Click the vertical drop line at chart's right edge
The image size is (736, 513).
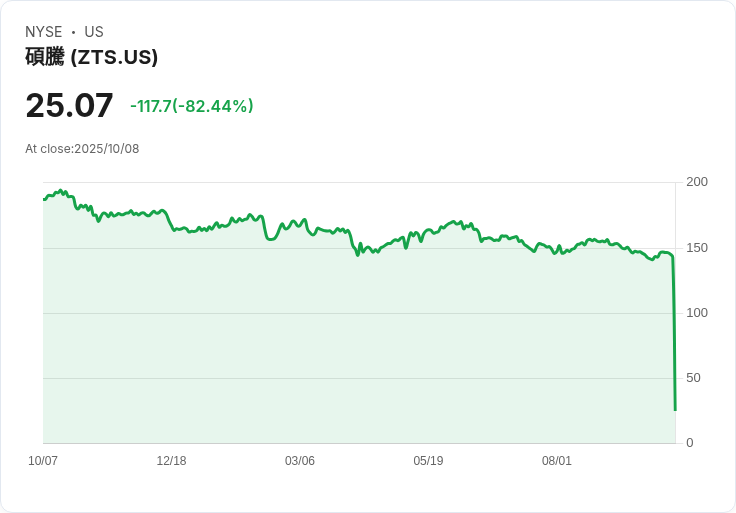click(674, 330)
